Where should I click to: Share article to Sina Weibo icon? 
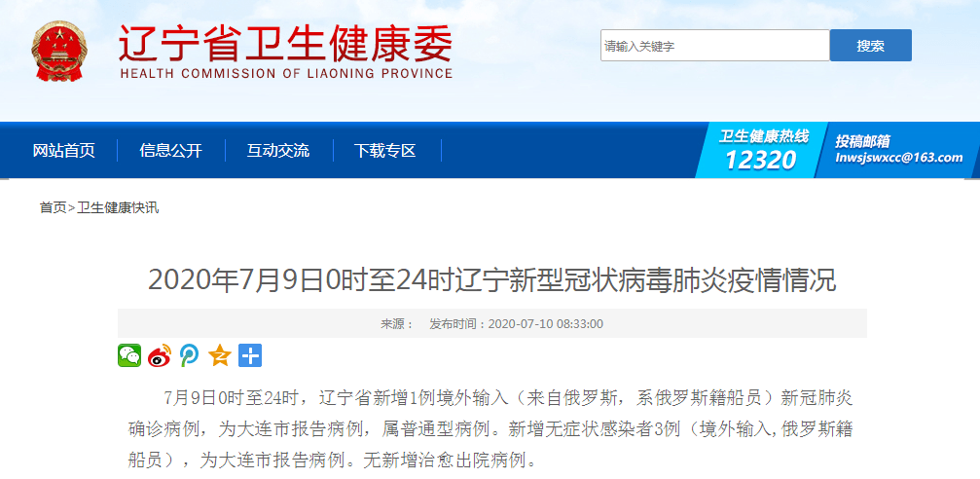coord(160,355)
